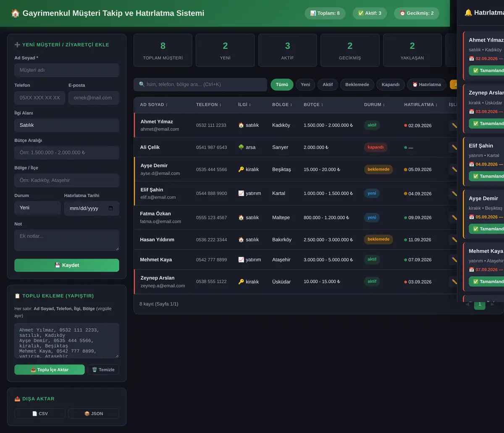Show customers under the Beklemede filter

point(357,84)
